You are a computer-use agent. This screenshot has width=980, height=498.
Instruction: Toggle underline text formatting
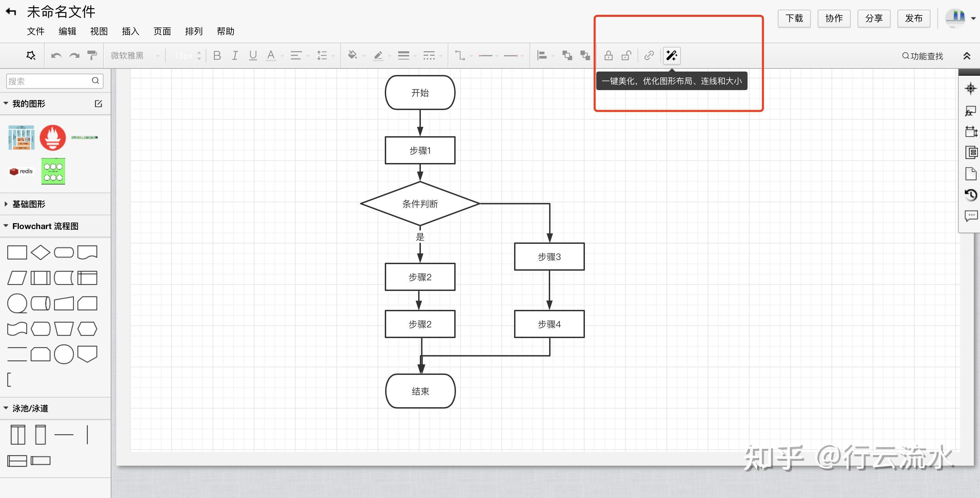253,56
